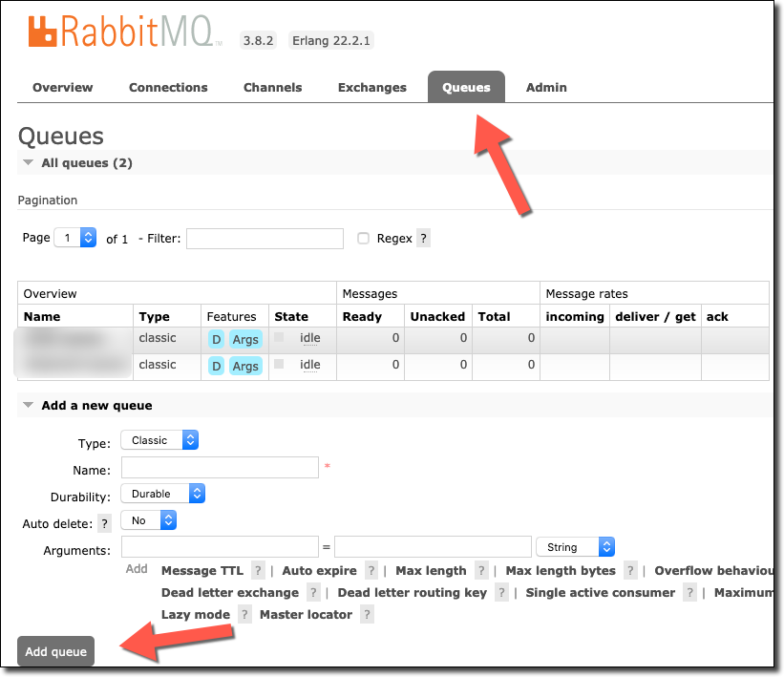Click the Args badge in first queue row

coord(245,340)
